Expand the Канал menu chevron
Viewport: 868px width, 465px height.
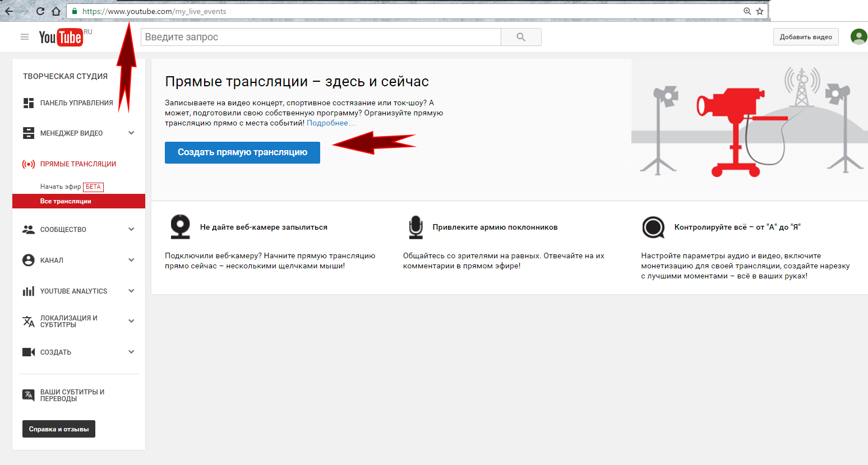(131, 260)
